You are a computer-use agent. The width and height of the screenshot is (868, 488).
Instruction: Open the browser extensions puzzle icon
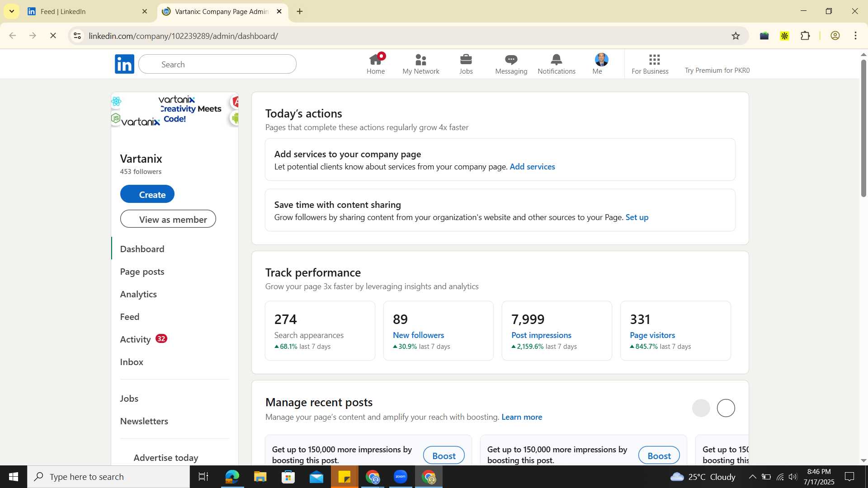coord(805,36)
